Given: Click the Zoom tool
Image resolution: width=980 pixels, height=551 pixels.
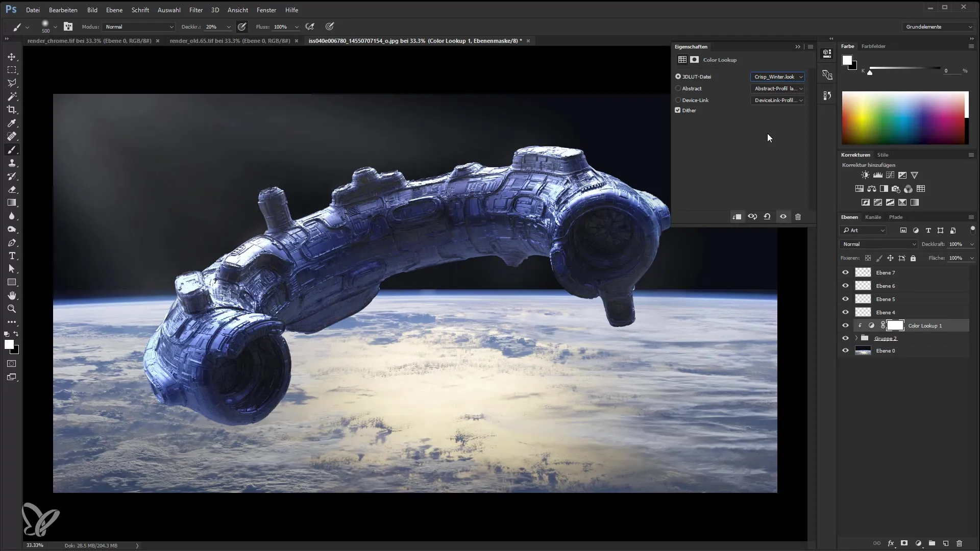Looking at the screenshot, I should point(11,309).
